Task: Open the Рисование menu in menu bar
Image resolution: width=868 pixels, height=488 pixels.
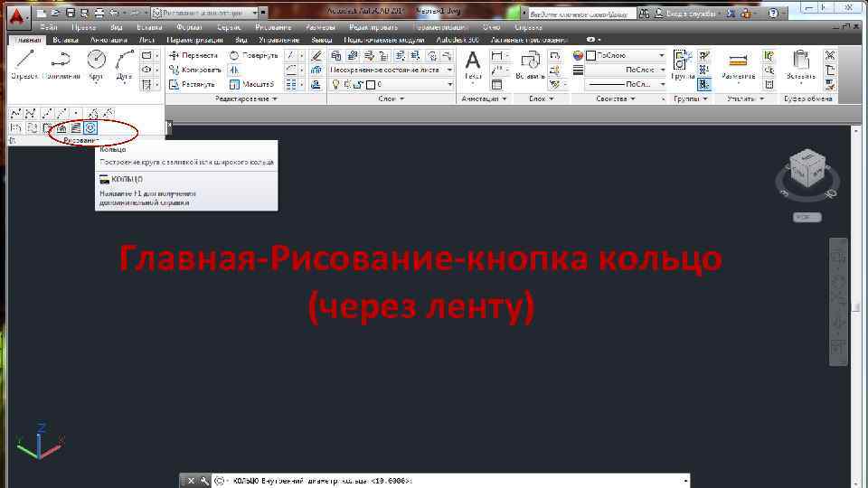Action: tap(273, 27)
